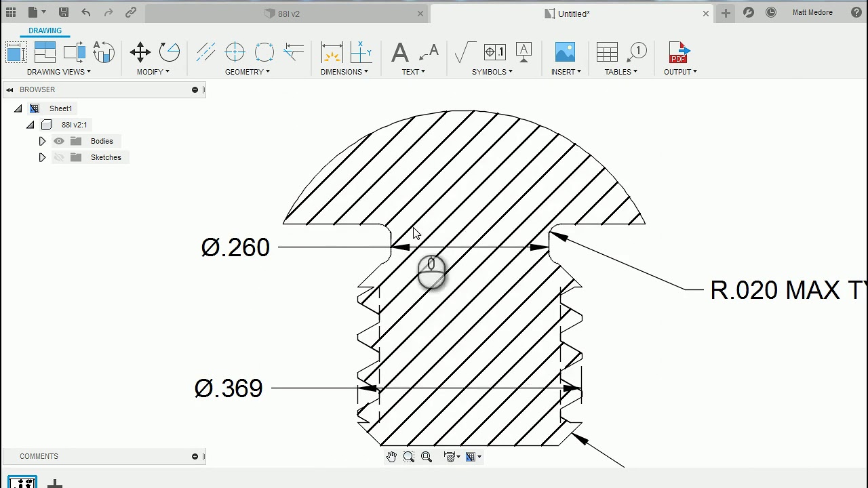Select the Centerline tool
This screenshot has height=488, width=868.
(205, 52)
